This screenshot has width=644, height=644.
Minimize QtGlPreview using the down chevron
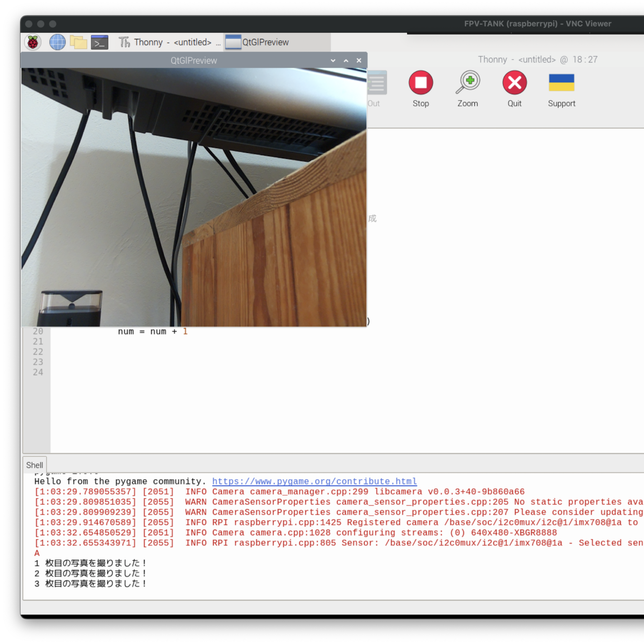click(x=333, y=60)
